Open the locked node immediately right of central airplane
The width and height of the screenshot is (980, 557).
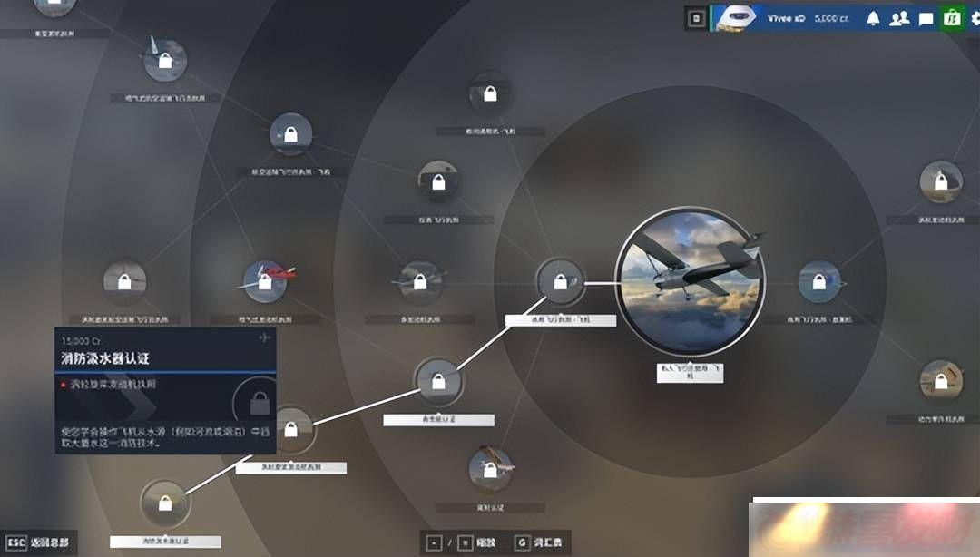pyautogui.click(x=819, y=282)
